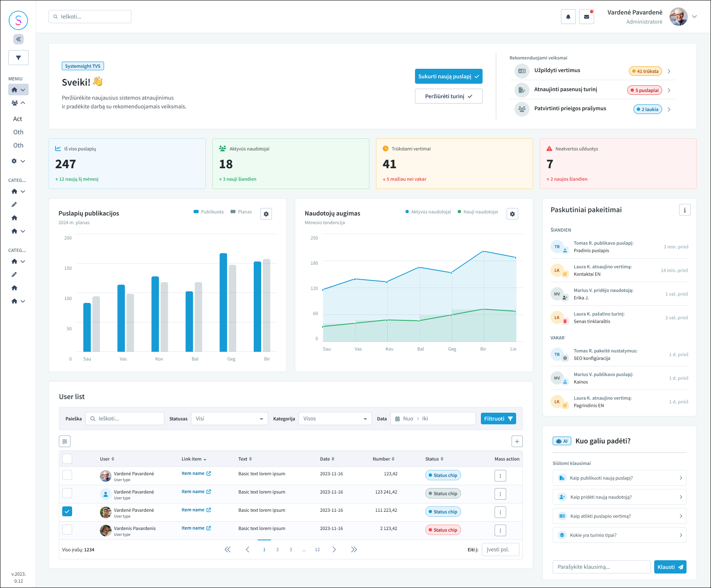Open table column settings sliders icon
This screenshot has width=711, height=588.
[65, 441]
